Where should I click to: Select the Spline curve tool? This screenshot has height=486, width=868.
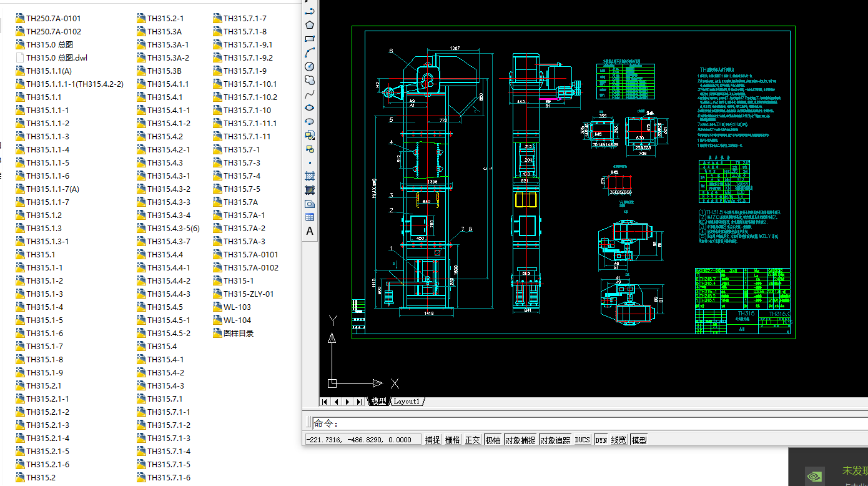pos(310,94)
